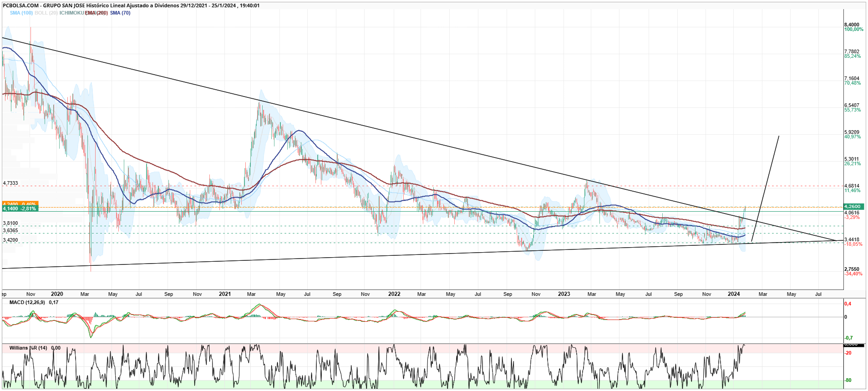The height and width of the screenshot is (391, 868).
Task: Click the '26,21%' percentage label
Action: pos(853,164)
